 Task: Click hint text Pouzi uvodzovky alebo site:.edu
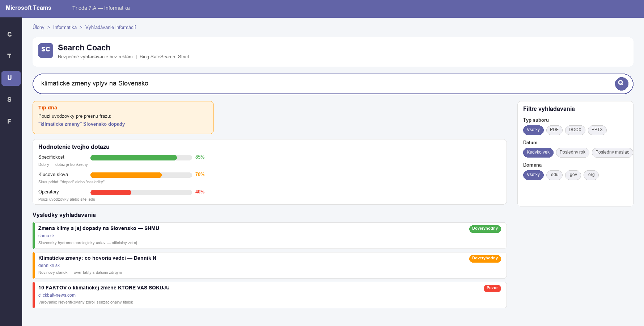(67, 199)
